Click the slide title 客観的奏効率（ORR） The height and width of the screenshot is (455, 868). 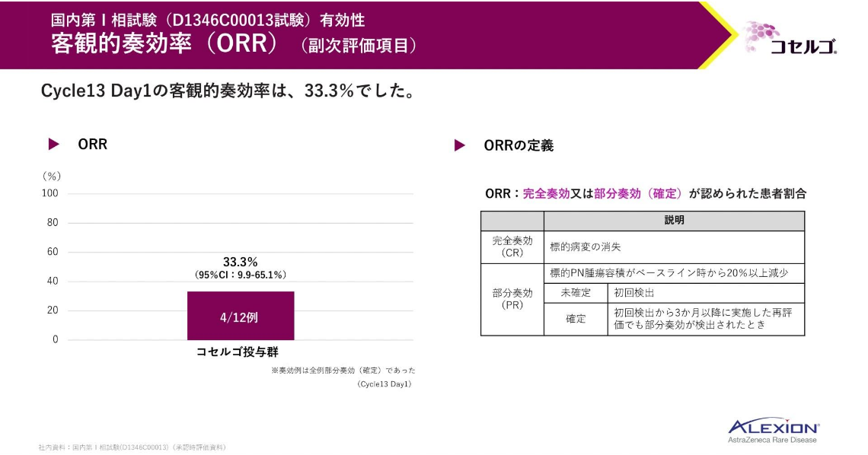[x=164, y=43]
